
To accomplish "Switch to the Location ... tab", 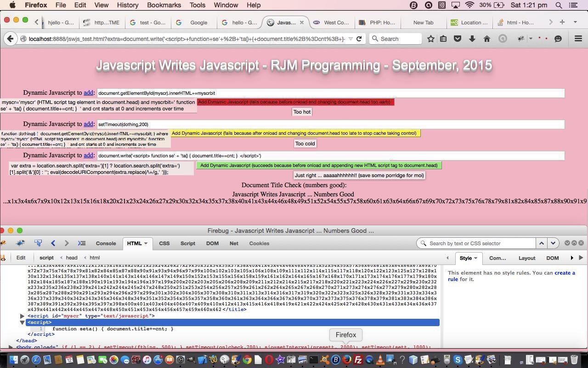I will (469, 22).
